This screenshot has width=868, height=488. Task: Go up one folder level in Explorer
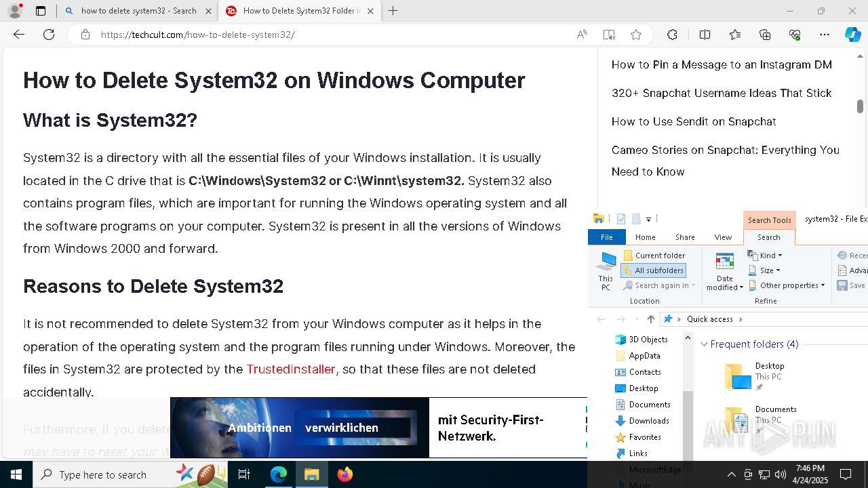coord(651,319)
